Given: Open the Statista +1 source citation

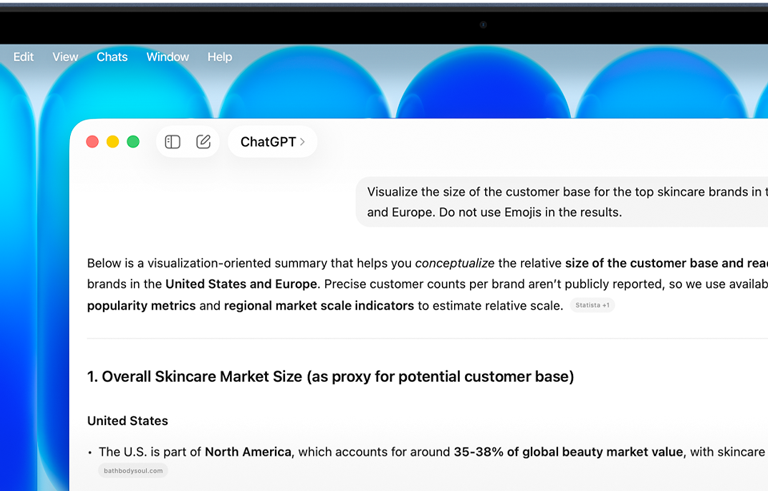Looking at the screenshot, I should coord(592,306).
